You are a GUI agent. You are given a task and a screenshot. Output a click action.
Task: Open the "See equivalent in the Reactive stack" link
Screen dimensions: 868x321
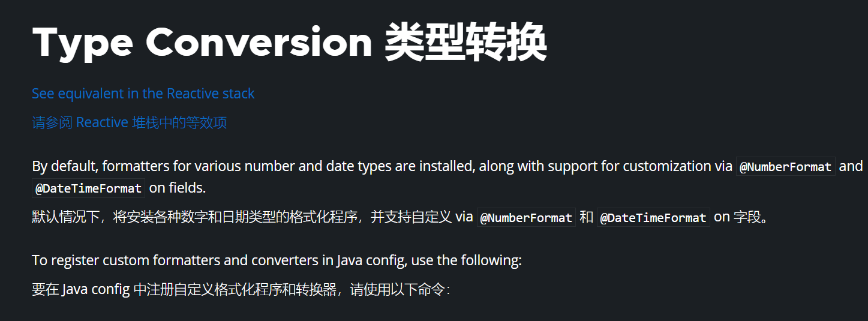[x=143, y=94]
